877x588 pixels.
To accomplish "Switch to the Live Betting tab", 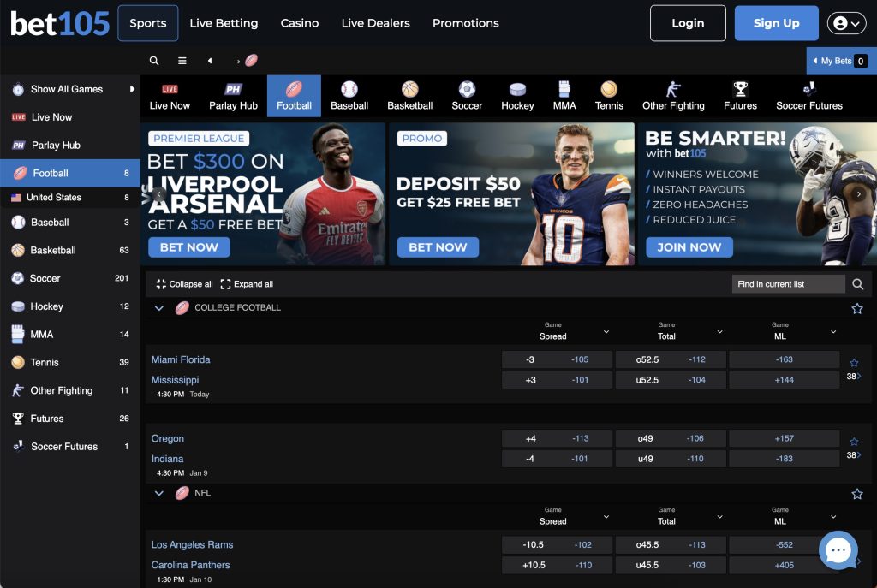I will click(224, 23).
